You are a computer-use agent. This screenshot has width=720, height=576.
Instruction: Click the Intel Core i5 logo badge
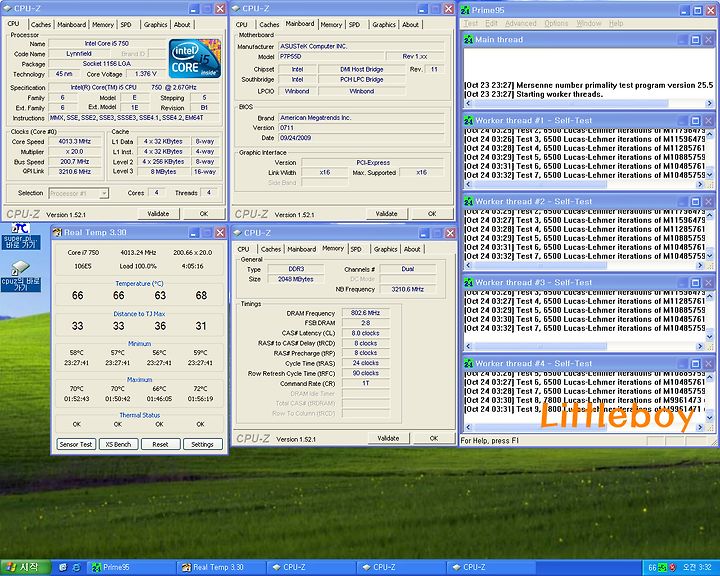(195, 58)
